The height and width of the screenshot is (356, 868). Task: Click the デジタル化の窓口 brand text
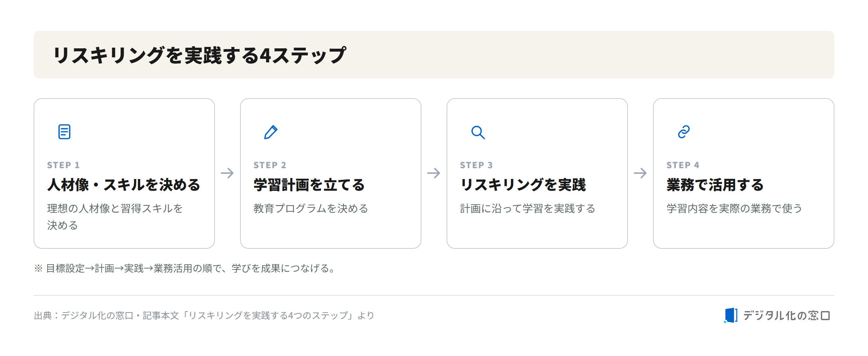(x=786, y=315)
